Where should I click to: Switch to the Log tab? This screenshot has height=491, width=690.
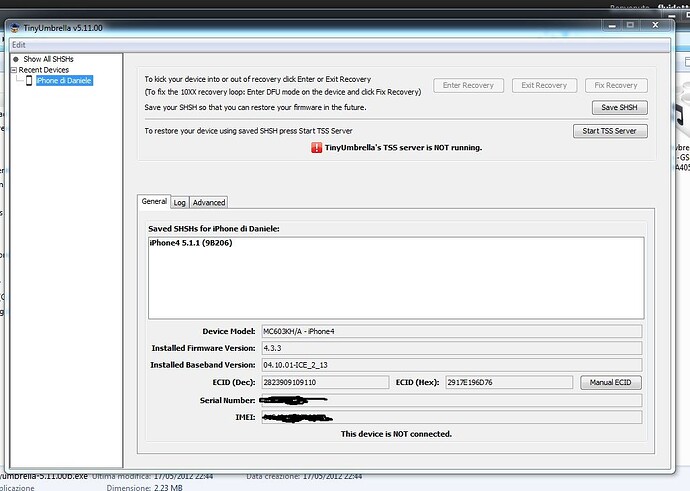tap(179, 202)
